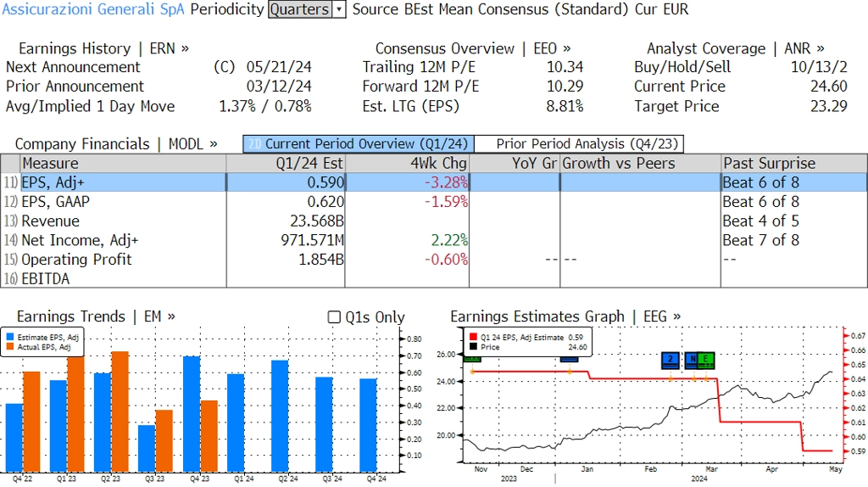This screenshot has width=868, height=487.
Task: Switch to Current Period Overview (Q1/24) tab
Action: (359, 144)
